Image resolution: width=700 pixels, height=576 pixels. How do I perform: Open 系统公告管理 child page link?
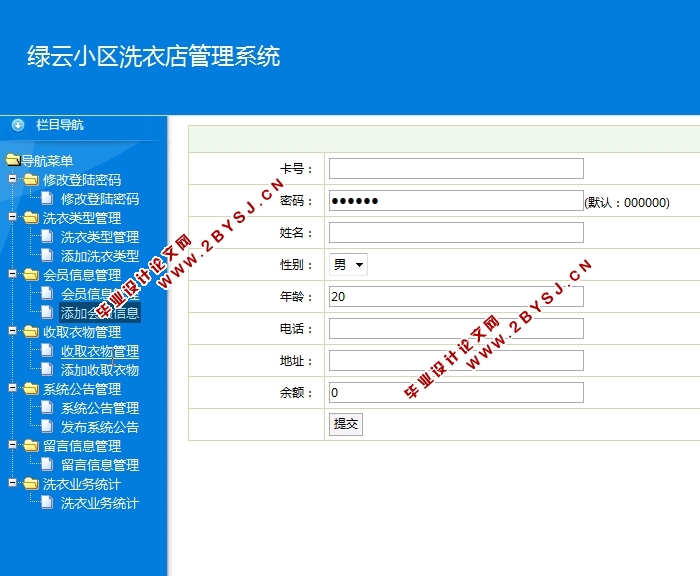pos(100,408)
